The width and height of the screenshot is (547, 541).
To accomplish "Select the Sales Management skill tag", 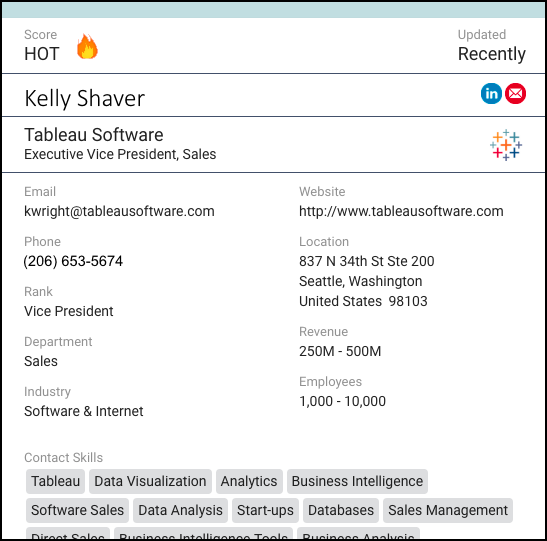I will (448, 510).
